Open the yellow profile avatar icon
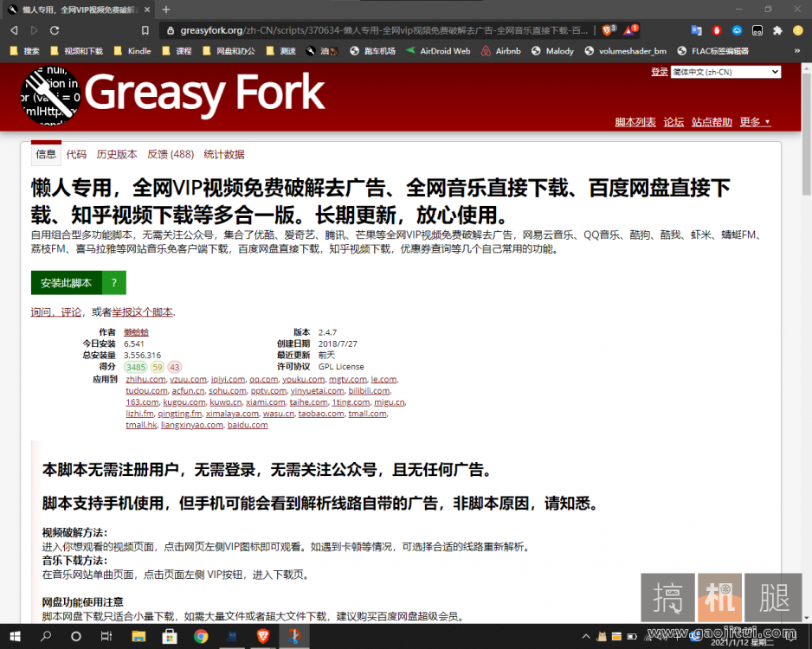Viewport: 812px width, 649px height. 798,30
